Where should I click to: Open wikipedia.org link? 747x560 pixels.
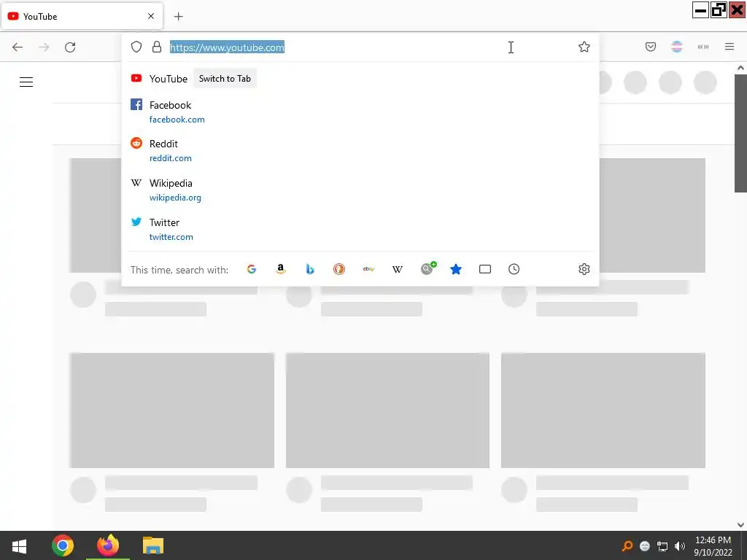tap(175, 198)
